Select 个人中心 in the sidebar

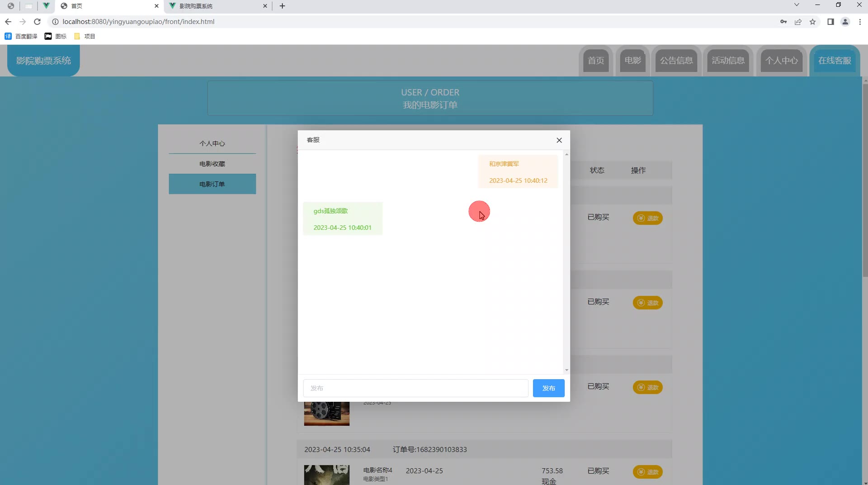pos(212,143)
